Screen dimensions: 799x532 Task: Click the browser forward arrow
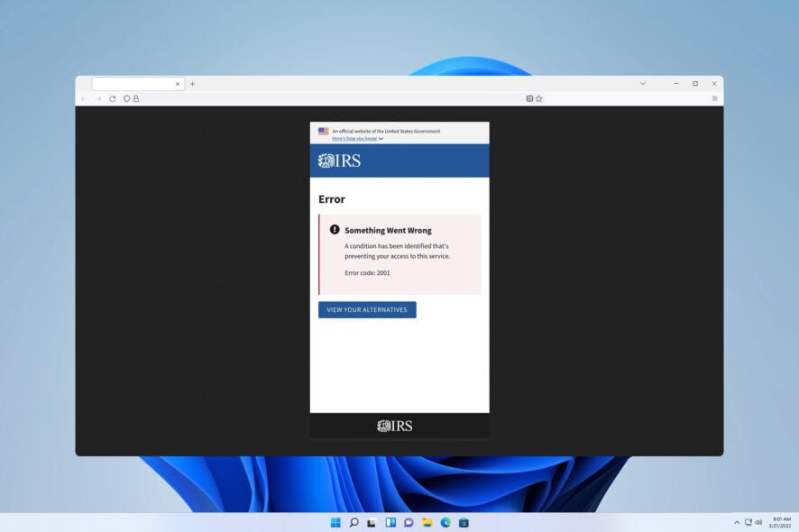[97, 99]
